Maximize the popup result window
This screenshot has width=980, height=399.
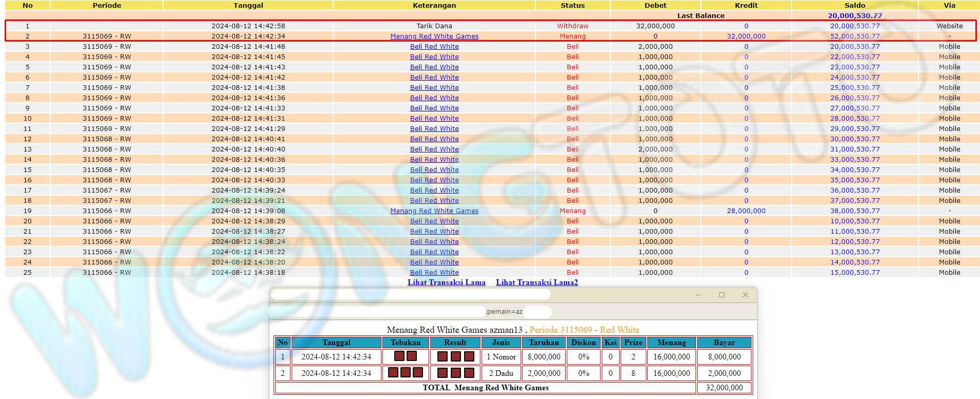pyautogui.click(x=721, y=295)
